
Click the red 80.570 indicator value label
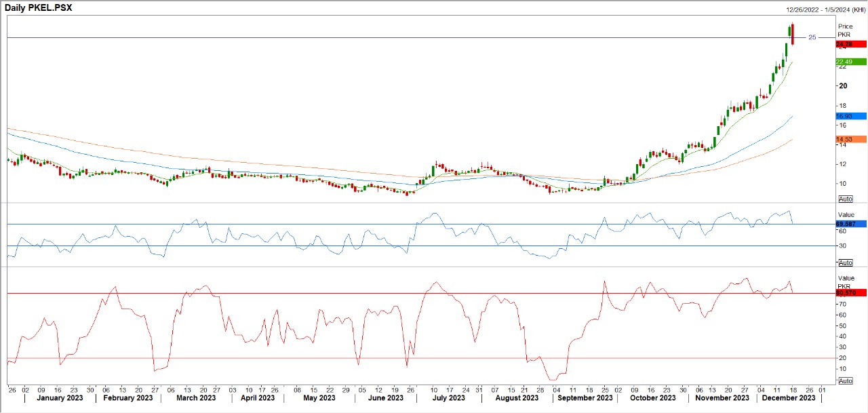(850, 293)
